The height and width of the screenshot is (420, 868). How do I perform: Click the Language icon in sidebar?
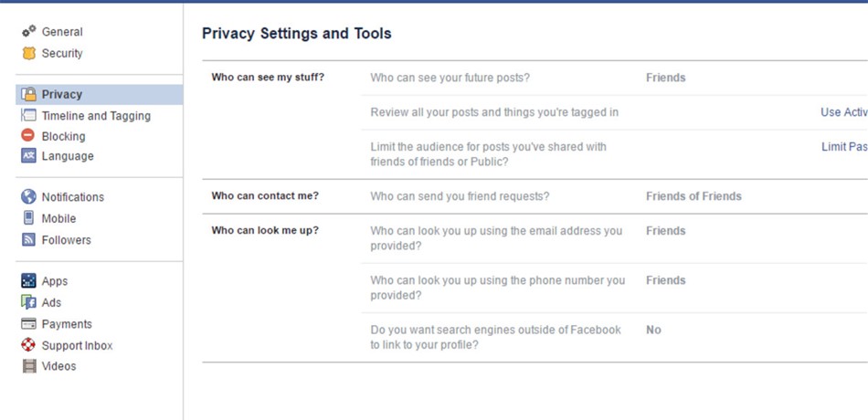28,156
